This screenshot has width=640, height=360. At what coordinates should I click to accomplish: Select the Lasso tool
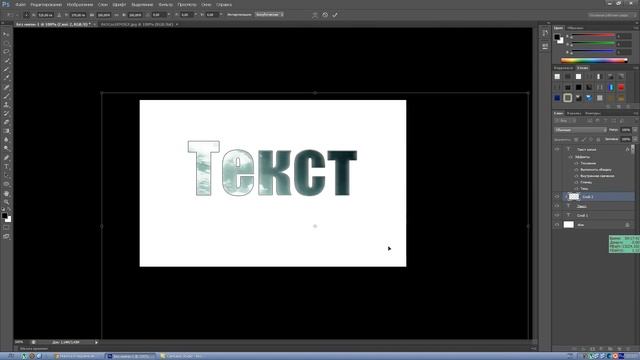click(6, 52)
